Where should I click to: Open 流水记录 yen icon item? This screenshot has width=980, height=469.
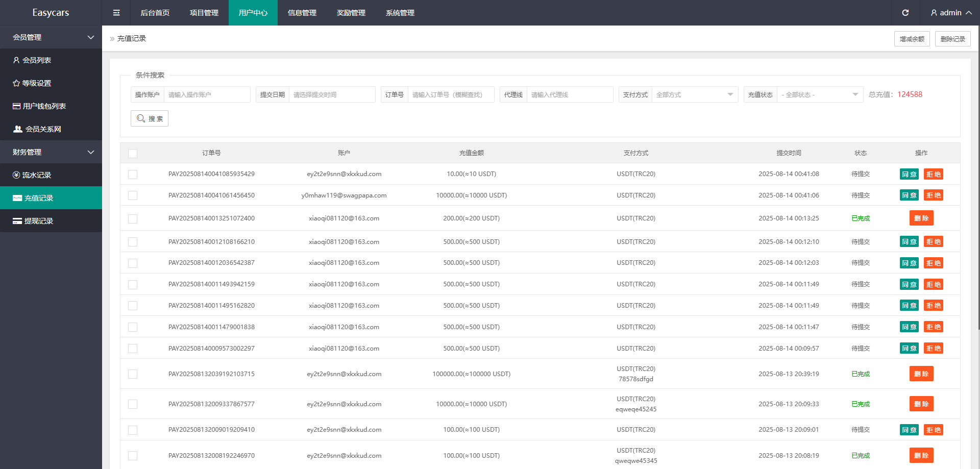(x=16, y=175)
